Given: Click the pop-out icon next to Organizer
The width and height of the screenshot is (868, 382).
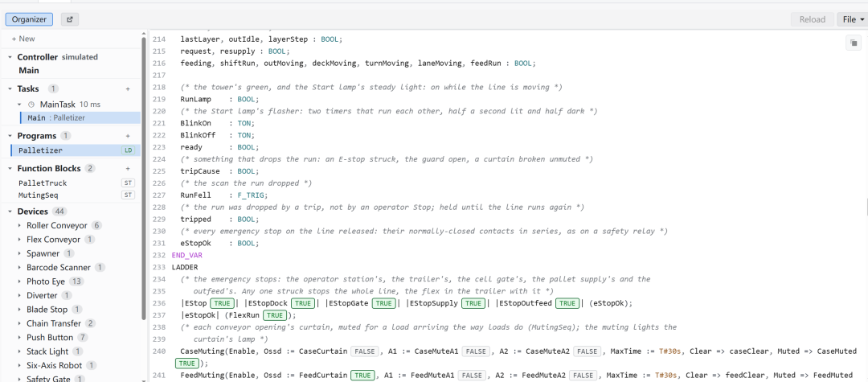Looking at the screenshot, I should point(70,19).
